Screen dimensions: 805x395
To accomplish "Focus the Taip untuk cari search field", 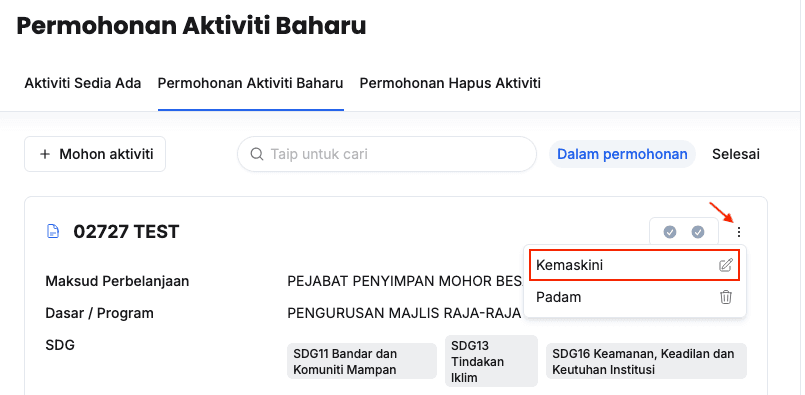I will point(387,154).
